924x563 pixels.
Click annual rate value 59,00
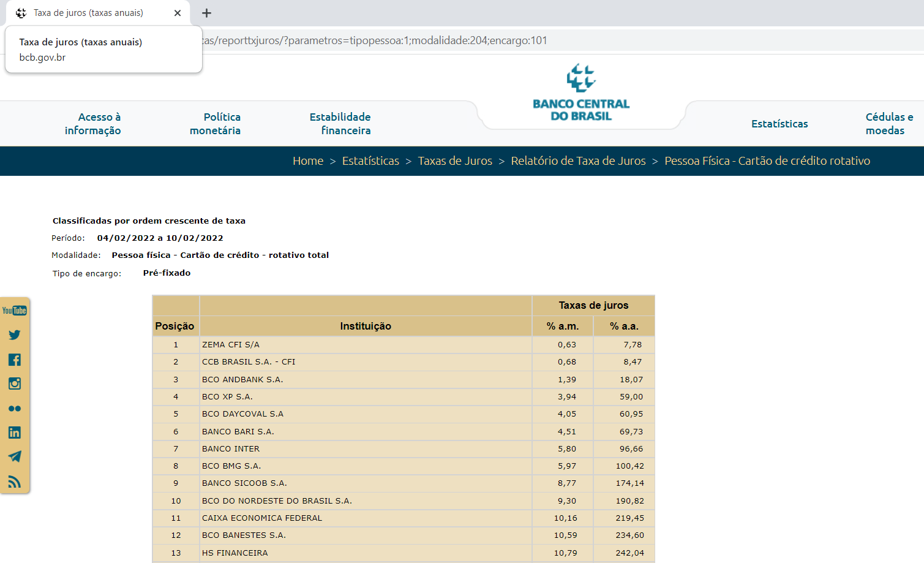pos(631,397)
